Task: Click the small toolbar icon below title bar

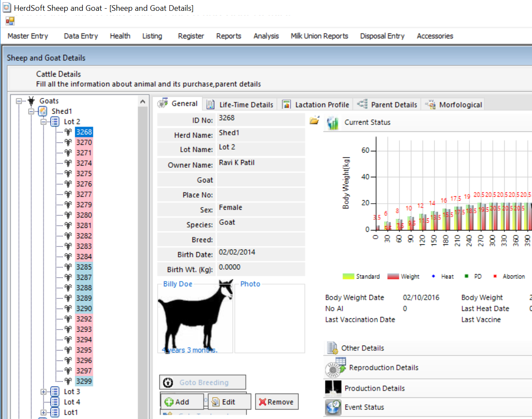Action: (x=10, y=21)
